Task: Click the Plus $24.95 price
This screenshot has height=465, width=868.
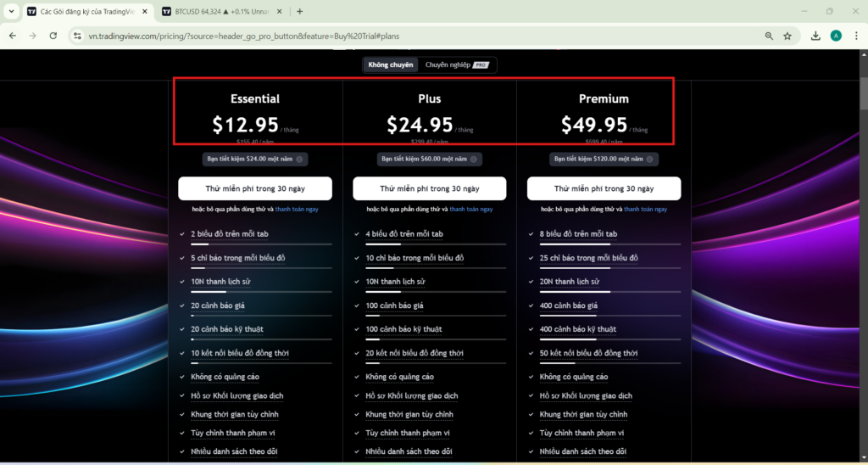Action: (x=420, y=125)
